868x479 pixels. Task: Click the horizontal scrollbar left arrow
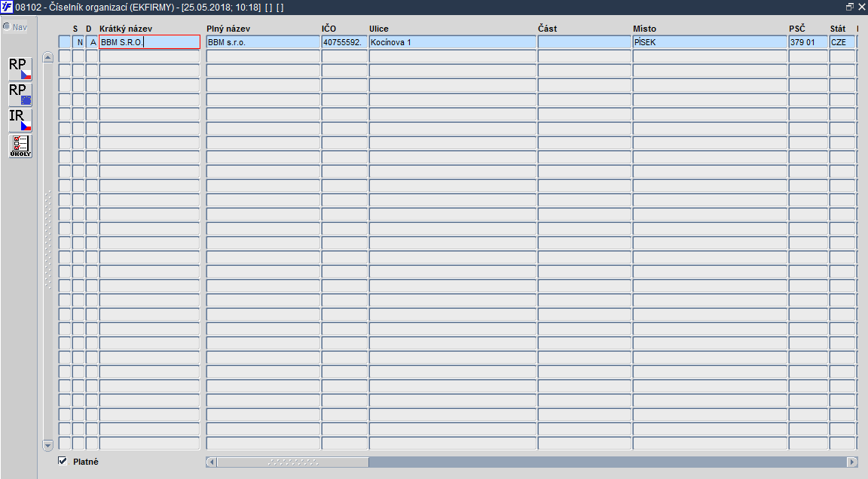(211, 462)
